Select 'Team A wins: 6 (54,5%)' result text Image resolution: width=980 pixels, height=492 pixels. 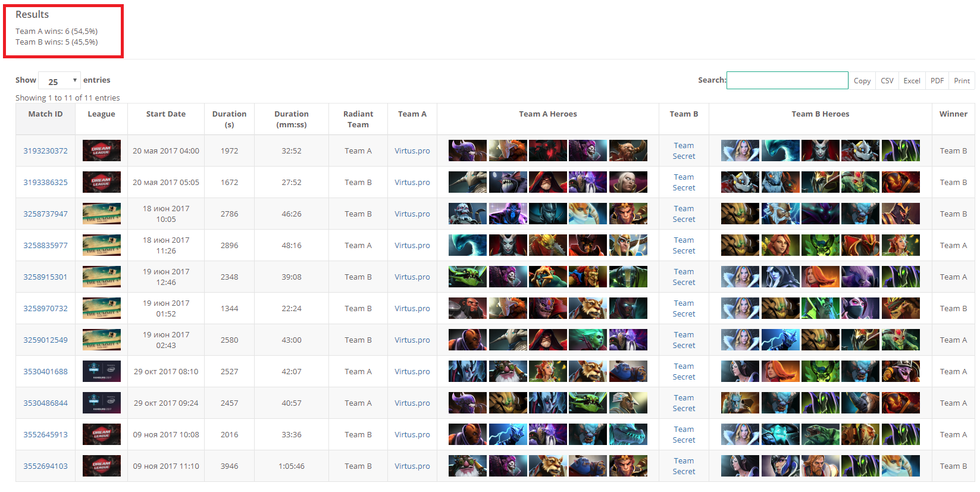tap(57, 31)
